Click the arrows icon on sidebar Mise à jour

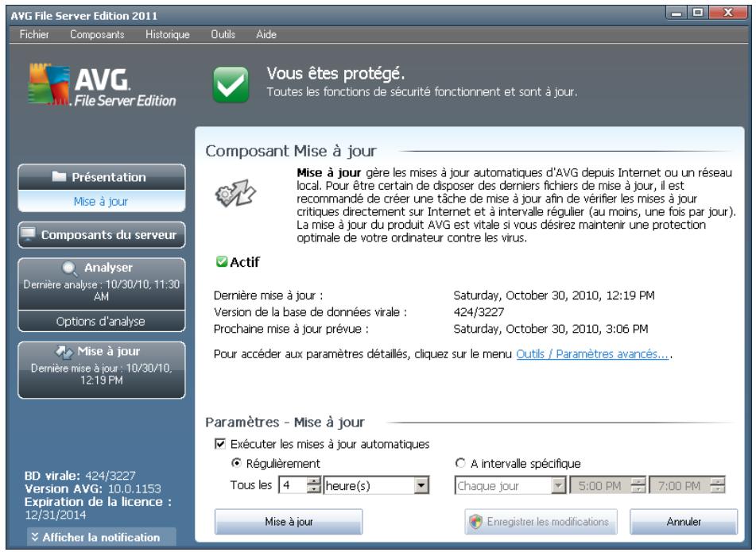64,352
